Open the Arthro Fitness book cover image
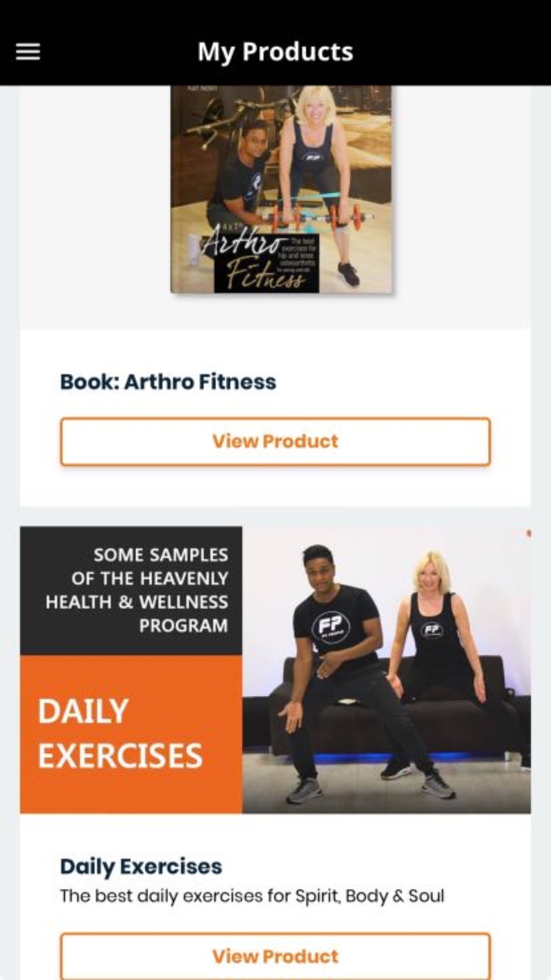The image size is (551, 980). pos(282,189)
